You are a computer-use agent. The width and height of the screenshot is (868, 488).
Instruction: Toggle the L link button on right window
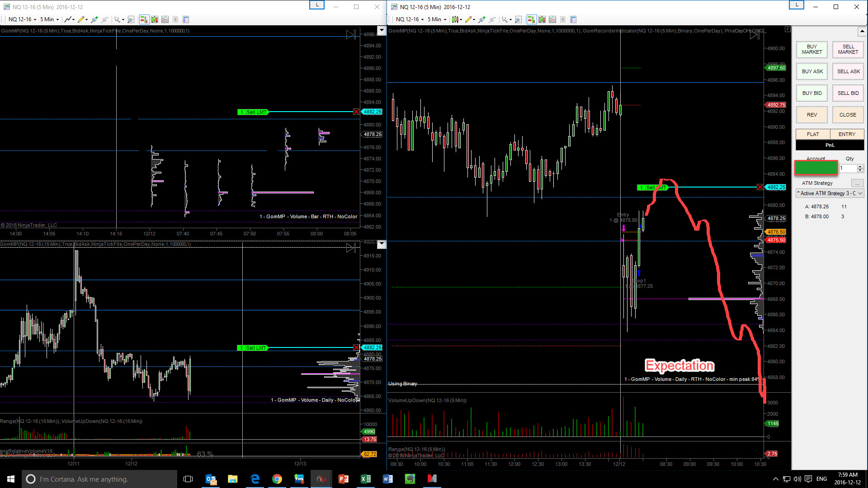(797, 5)
